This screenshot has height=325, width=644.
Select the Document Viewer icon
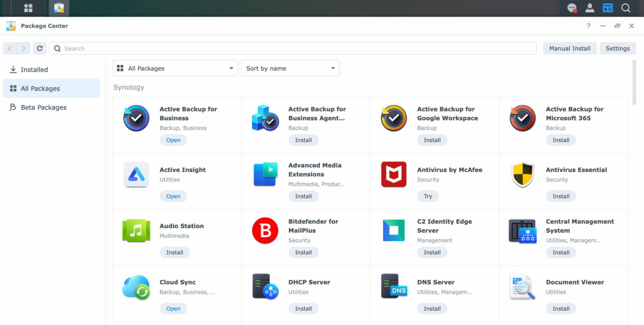(x=522, y=287)
